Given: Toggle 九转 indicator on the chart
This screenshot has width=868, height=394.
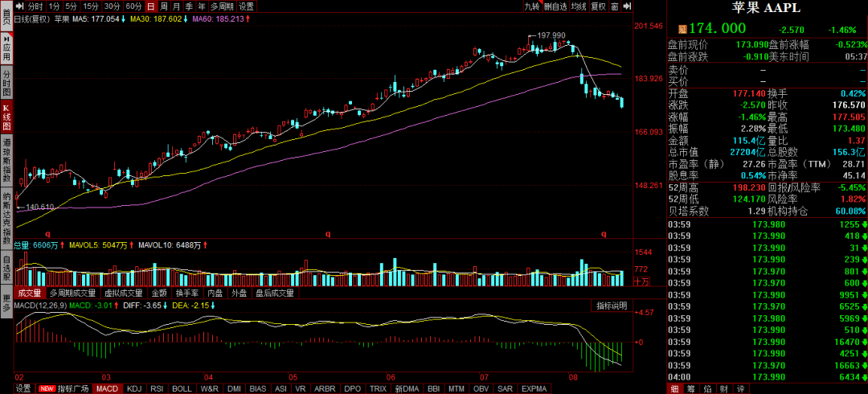Looking at the screenshot, I should click(x=532, y=6).
